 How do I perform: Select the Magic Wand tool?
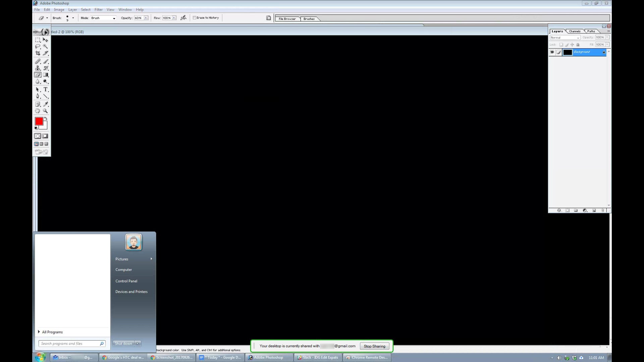point(45,46)
